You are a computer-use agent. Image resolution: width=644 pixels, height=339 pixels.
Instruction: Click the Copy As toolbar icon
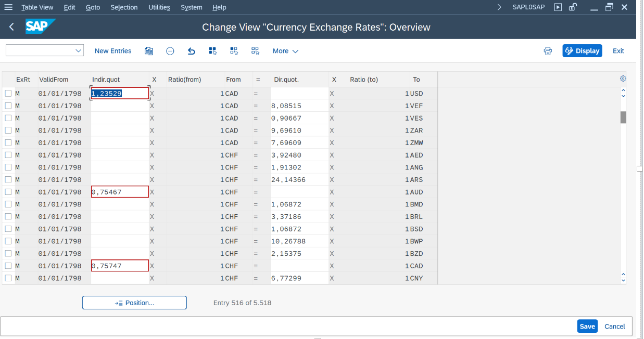(149, 51)
